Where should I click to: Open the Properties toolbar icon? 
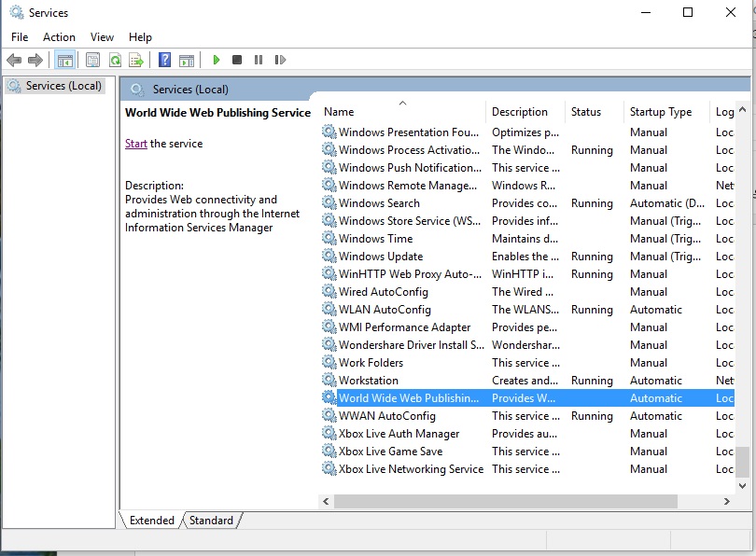coord(92,61)
